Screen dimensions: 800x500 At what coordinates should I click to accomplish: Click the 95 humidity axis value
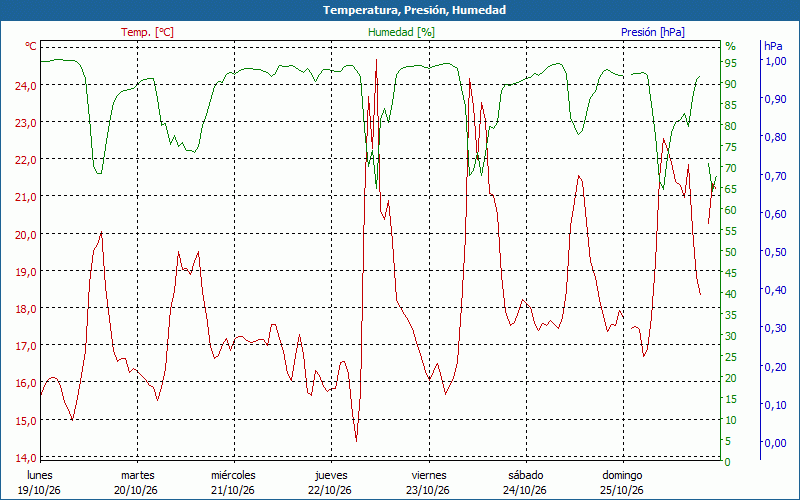click(x=731, y=63)
